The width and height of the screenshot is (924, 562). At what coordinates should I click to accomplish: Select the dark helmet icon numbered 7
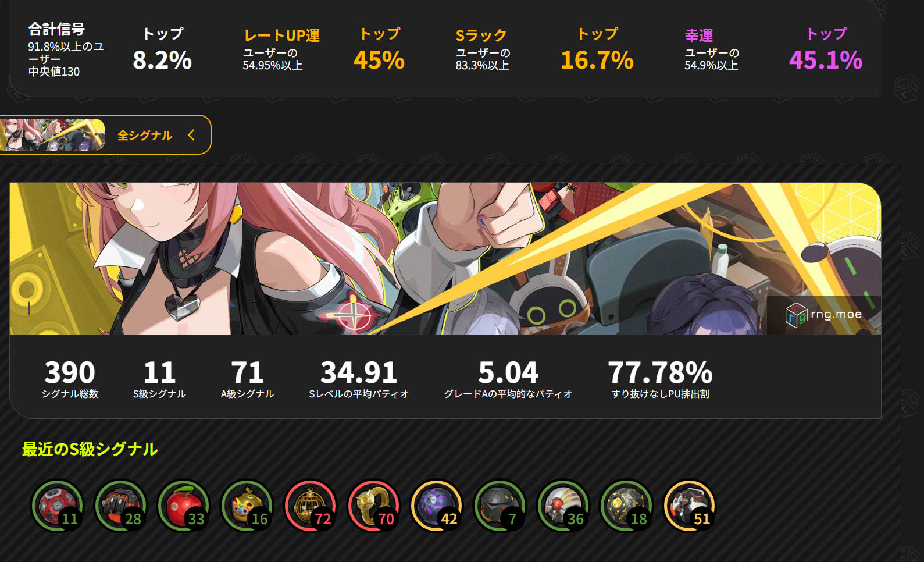click(x=500, y=506)
